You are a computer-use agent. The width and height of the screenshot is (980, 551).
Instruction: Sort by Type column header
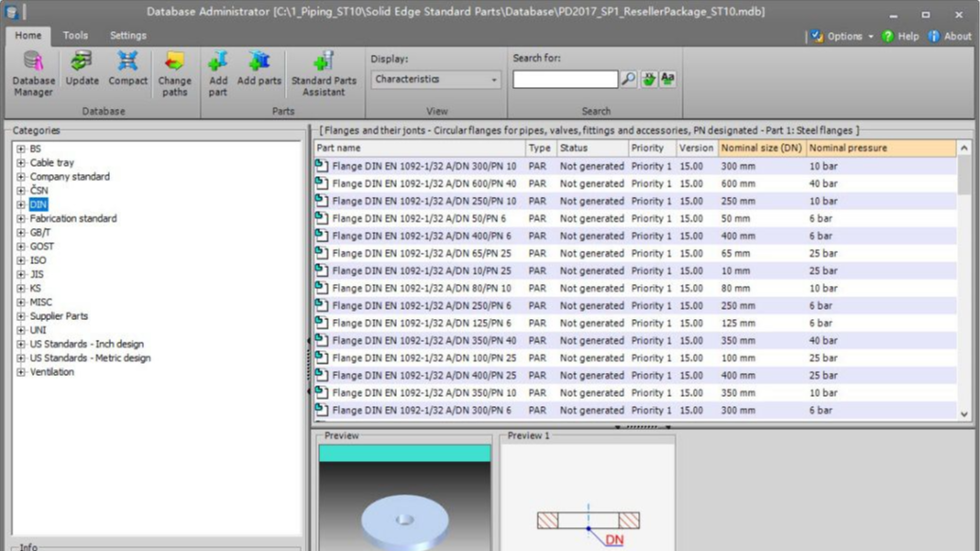[x=542, y=148]
